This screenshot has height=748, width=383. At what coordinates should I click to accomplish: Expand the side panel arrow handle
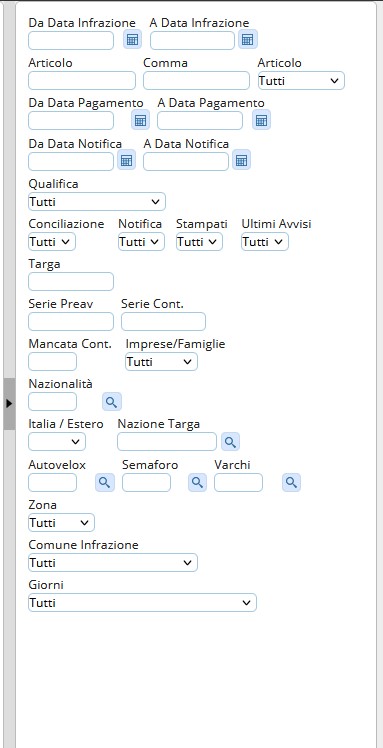coord(9,404)
